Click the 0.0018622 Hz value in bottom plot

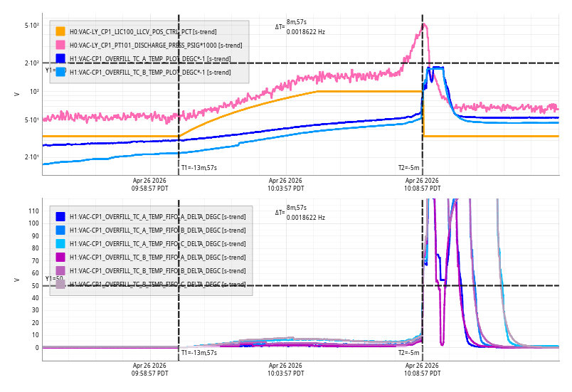tap(306, 217)
